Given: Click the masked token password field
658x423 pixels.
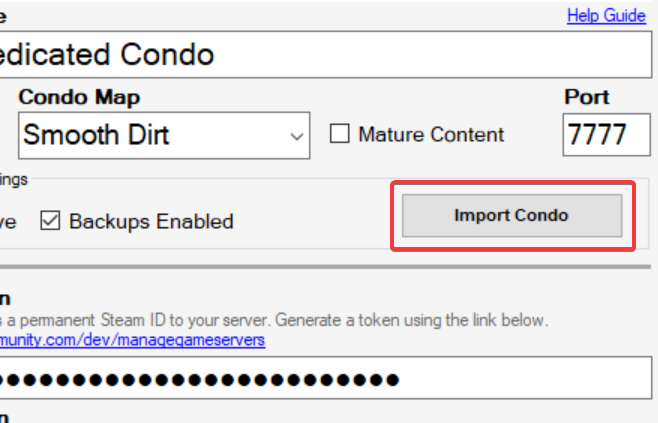Looking at the screenshot, I should pyautogui.click(x=325, y=378).
